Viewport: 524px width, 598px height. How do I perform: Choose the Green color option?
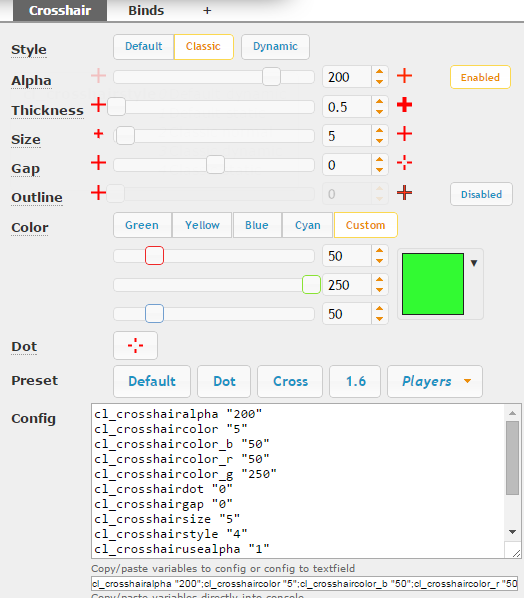[x=142, y=225]
